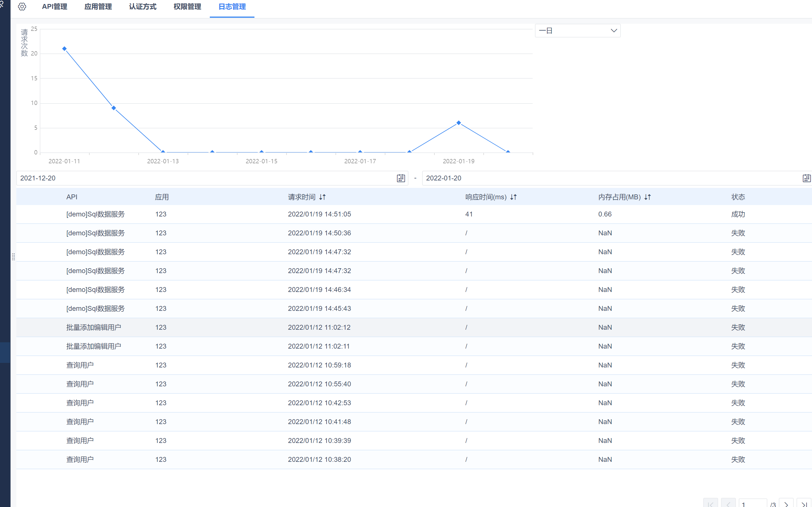Sort by 请求时间 column
The width and height of the screenshot is (812, 507).
(x=322, y=197)
